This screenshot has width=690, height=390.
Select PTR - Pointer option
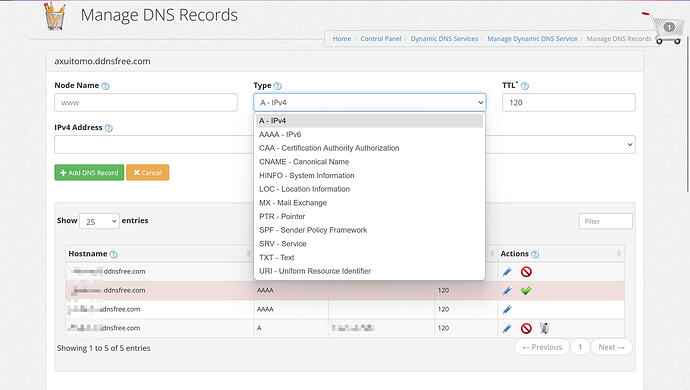(x=370, y=216)
